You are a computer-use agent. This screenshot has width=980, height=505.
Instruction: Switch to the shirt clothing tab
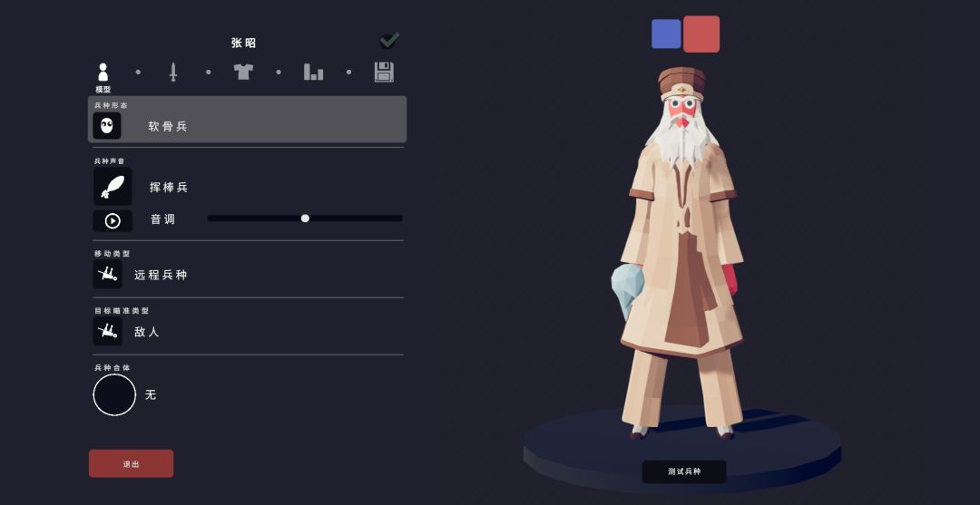(x=243, y=71)
